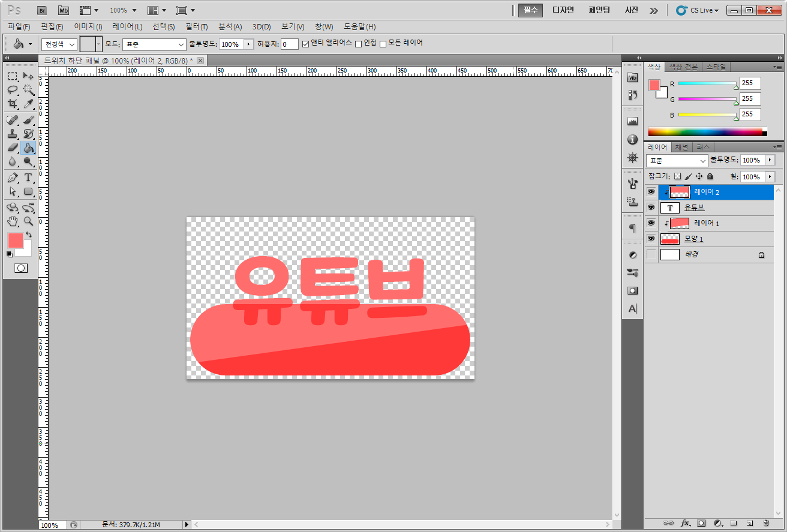Image resolution: width=787 pixels, height=532 pixels.
Task: Open the 모드 표준 dropdown in options bar
Action: pyautogui.click(x=154, y=44)
